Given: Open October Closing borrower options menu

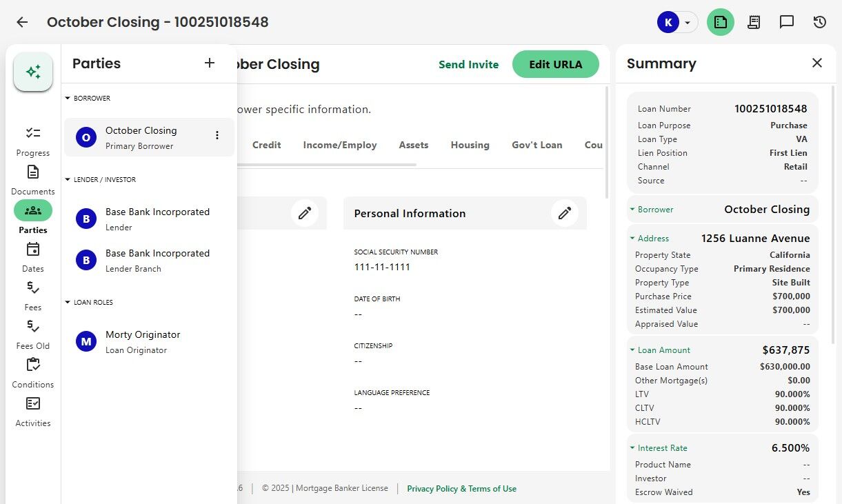Looking at the screenshot, I should click(217, 136).
